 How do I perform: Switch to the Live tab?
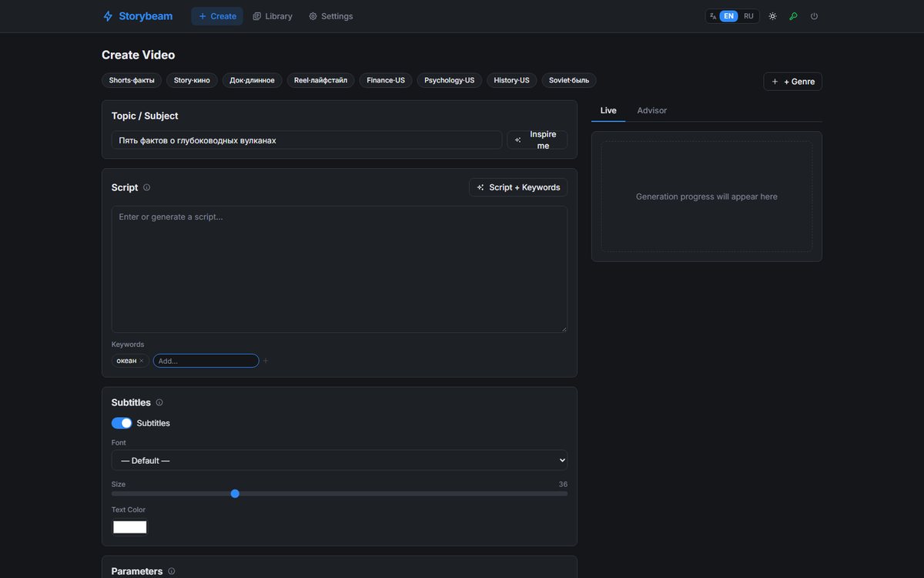[x=608, y=110]
